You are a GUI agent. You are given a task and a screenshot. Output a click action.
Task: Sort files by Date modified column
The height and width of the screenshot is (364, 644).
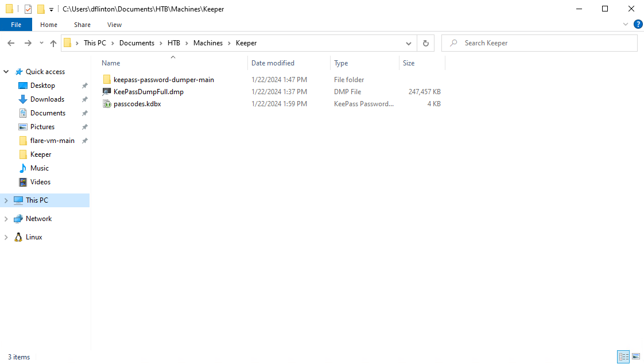273,63
